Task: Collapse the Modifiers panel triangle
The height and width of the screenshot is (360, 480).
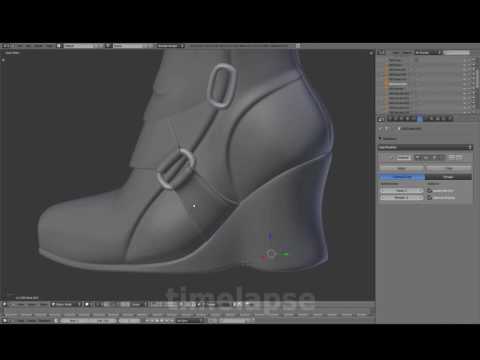Action: coord(380,138)
